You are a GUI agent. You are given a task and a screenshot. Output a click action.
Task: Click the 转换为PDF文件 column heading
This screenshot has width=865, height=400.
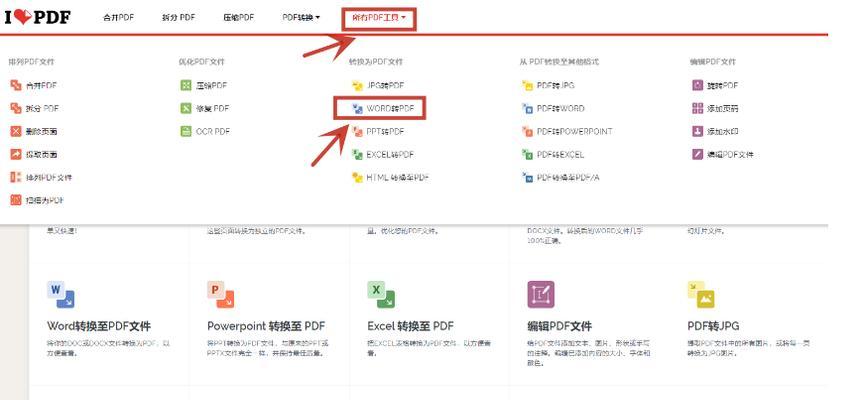[376, 62]
